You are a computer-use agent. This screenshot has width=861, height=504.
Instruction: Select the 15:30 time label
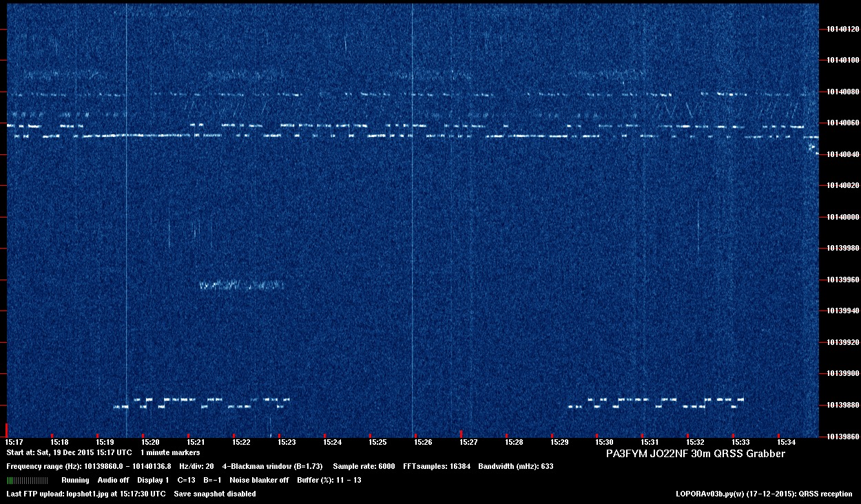point(604,442)
